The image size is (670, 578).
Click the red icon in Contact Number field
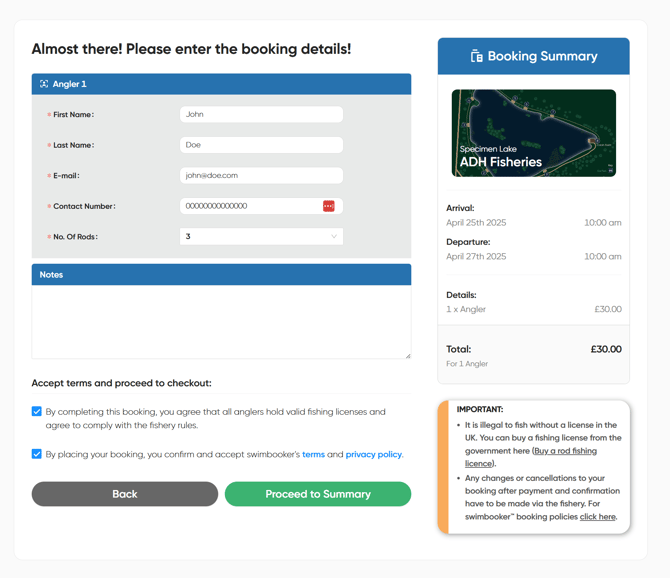(328, 206)
